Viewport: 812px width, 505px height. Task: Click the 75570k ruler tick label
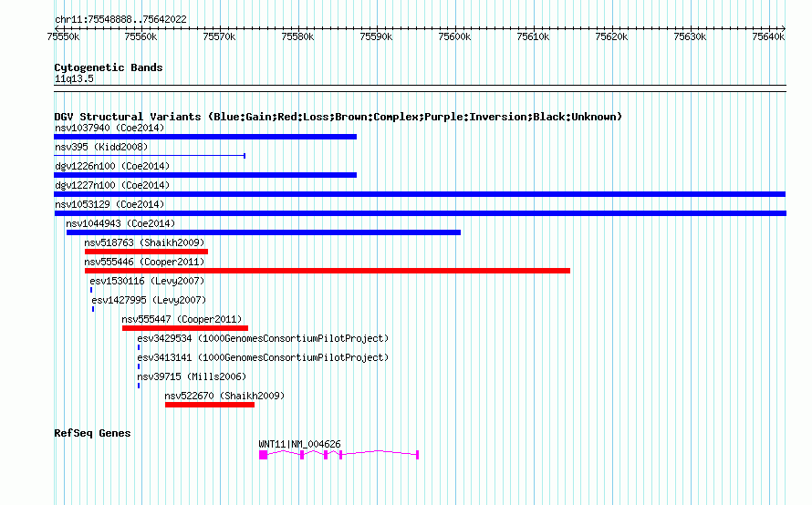pos(219,36)
